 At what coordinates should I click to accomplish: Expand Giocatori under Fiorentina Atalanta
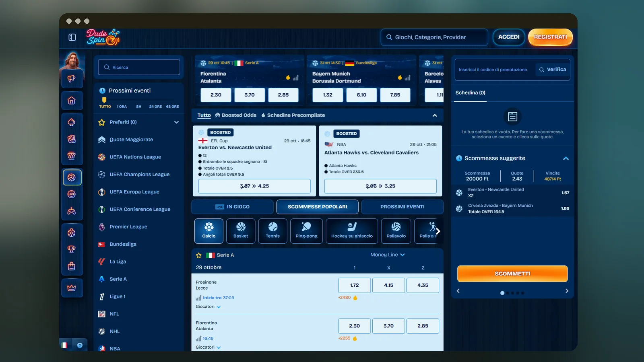pos(208,347)
